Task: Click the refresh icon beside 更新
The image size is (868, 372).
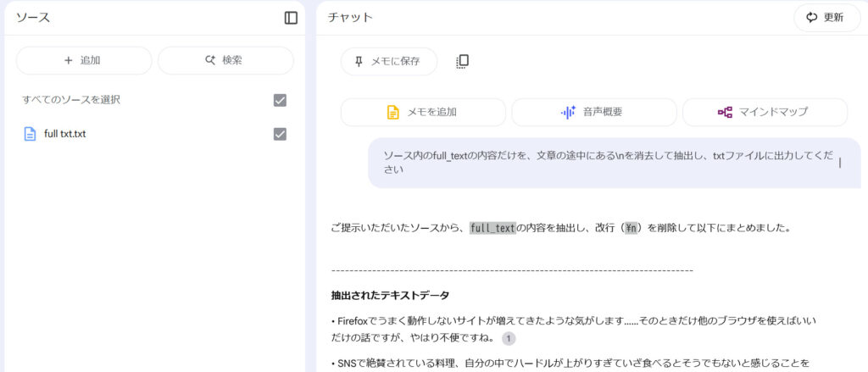Action: tap(811, 18)
